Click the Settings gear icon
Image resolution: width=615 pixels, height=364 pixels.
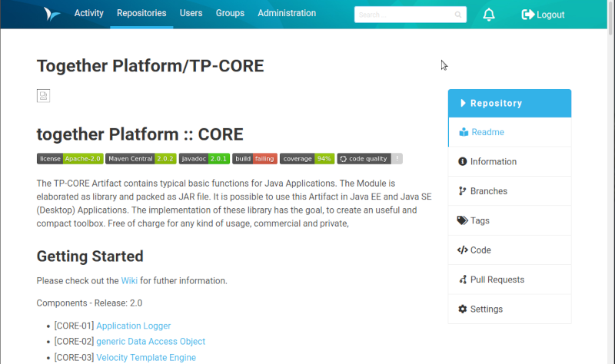pos(463,309)
